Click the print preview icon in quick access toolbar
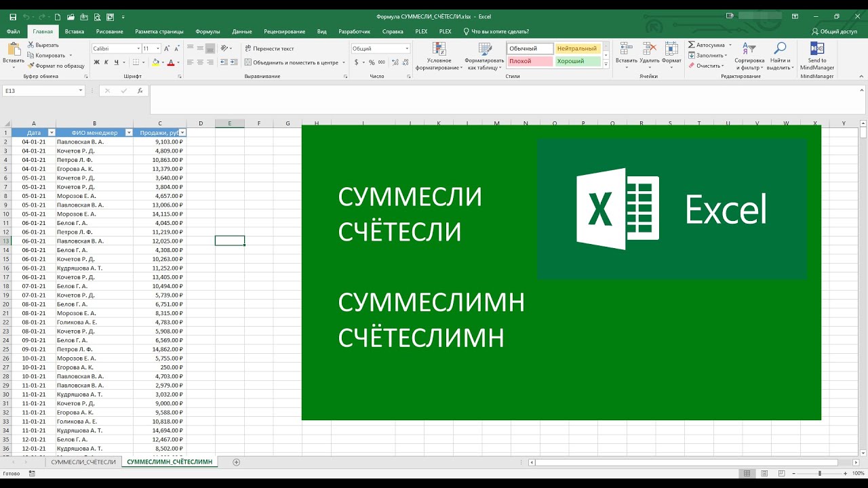 [97, 16]
